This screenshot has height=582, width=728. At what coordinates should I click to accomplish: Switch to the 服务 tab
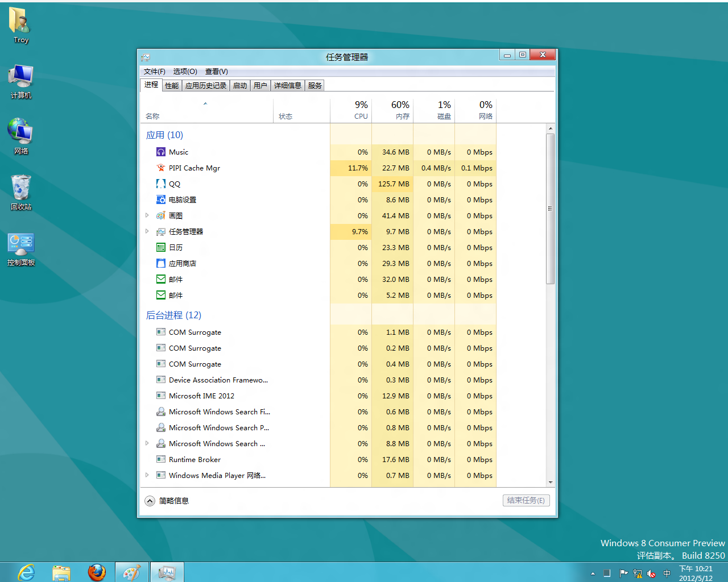(315, 85)
